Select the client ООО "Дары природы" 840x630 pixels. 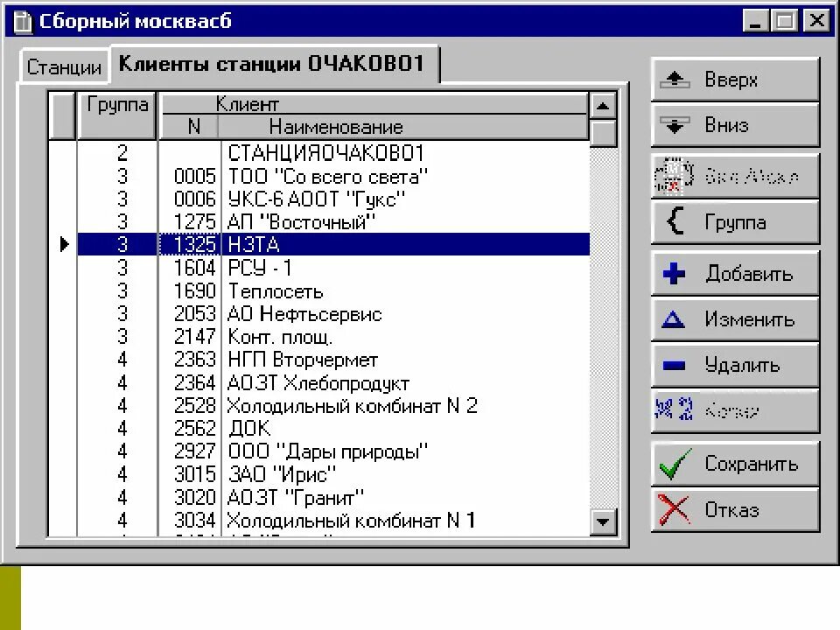coord(328,451)
